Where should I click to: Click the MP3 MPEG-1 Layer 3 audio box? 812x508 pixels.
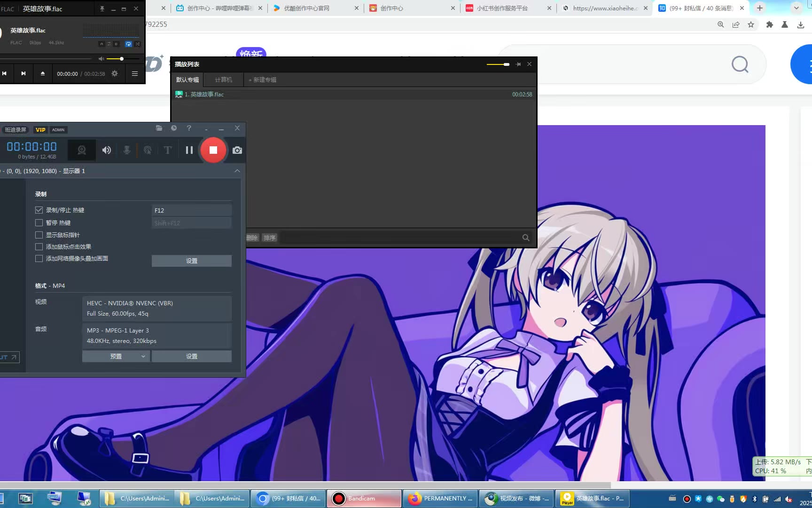[x=157, y=335]
